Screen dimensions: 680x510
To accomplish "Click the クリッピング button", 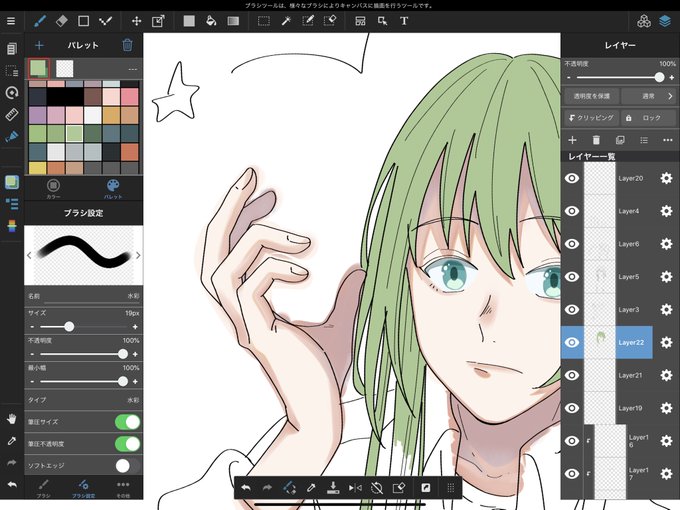I will pyautogui.click(x=592, y=118).
